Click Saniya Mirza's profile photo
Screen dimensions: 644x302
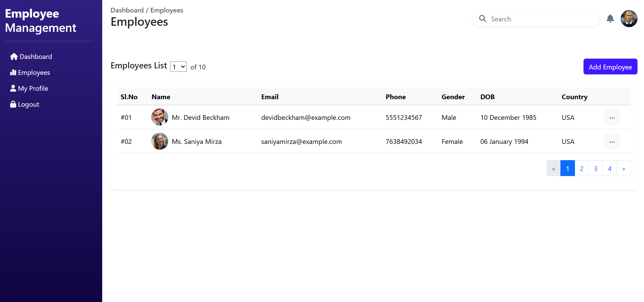pos(160,141)
